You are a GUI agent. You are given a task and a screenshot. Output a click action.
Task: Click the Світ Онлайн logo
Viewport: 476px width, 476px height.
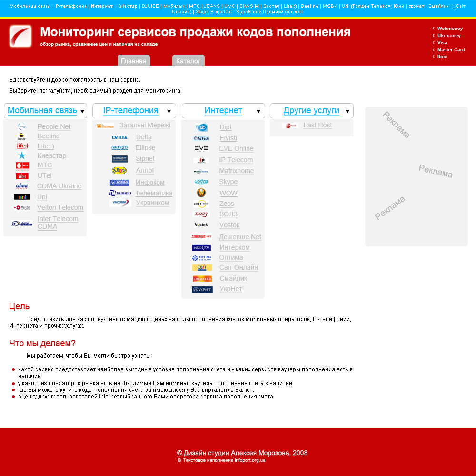point(202,267)
